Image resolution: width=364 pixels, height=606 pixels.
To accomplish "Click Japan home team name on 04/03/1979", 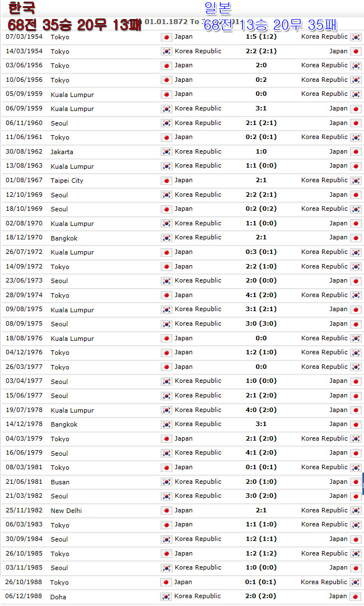I will click(x=183, y=438).
